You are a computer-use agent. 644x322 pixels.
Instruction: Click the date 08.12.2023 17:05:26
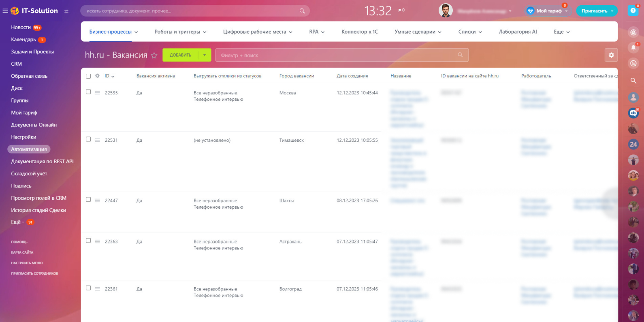[x=357, y=200]
